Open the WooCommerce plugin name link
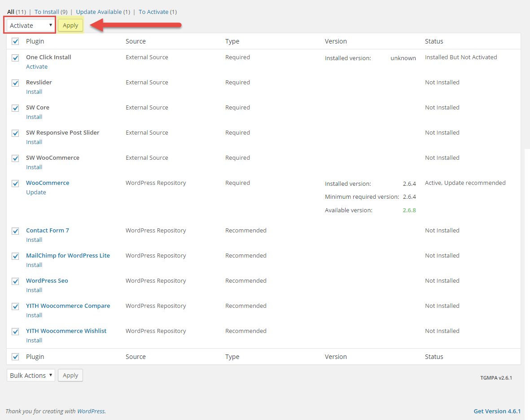 [48, 183]
